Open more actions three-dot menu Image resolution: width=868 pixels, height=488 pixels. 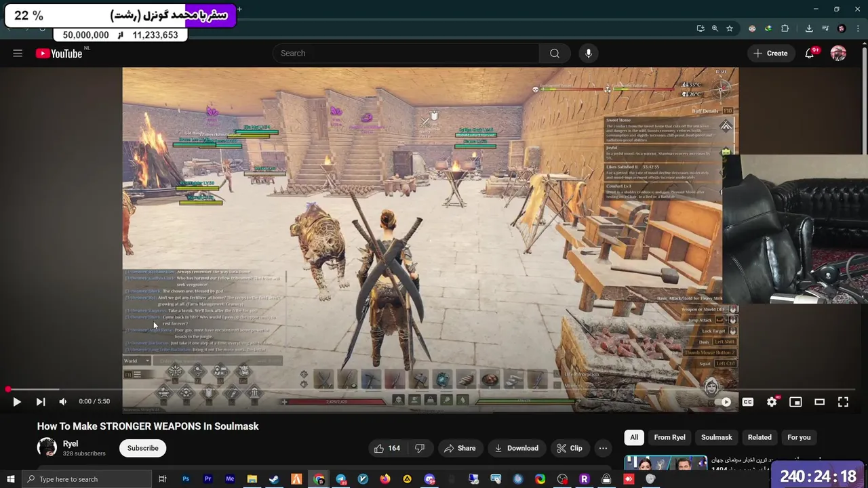coord(603,448)
